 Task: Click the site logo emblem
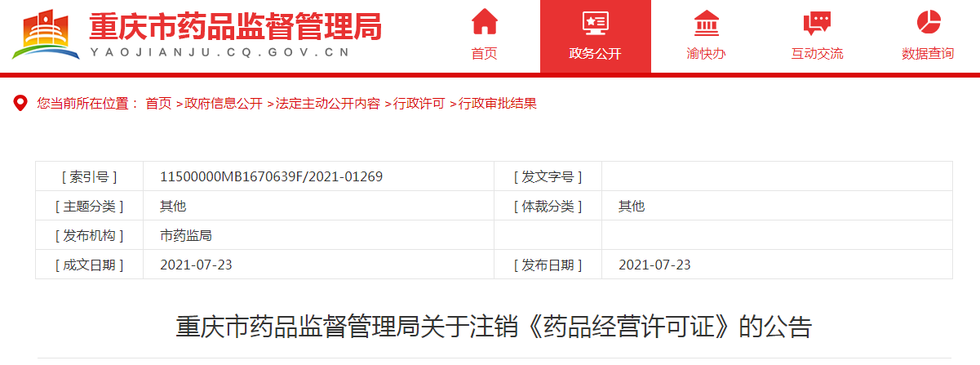point(46,37)
